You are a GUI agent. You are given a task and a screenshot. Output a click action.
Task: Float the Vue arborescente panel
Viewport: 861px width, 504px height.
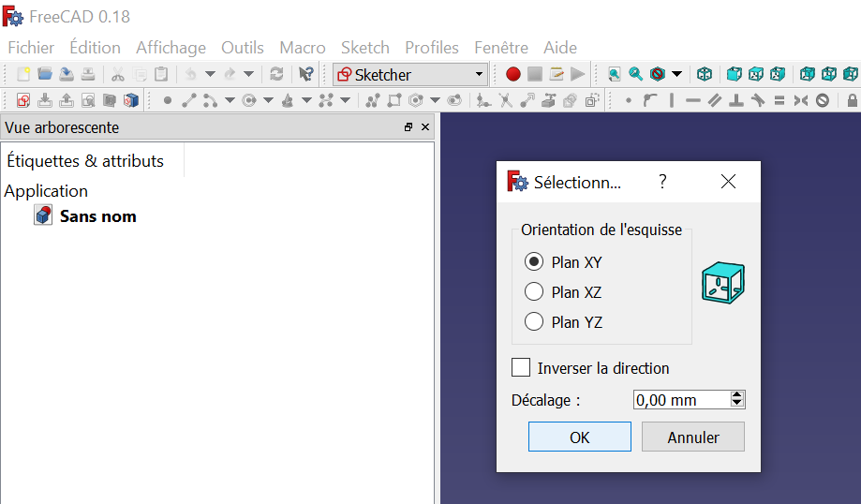[x=408, y=127]
